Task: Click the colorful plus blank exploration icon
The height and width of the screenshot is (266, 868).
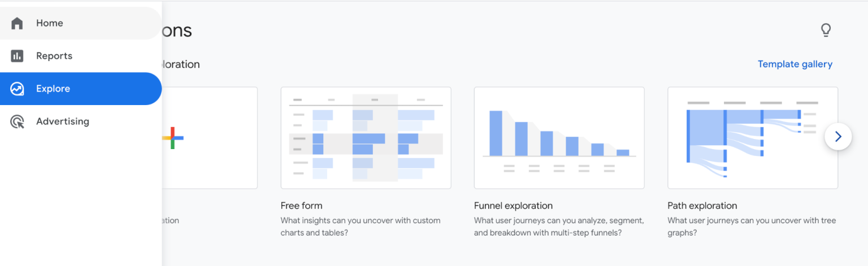Action: pyautogui.click(x=173, y=138)
